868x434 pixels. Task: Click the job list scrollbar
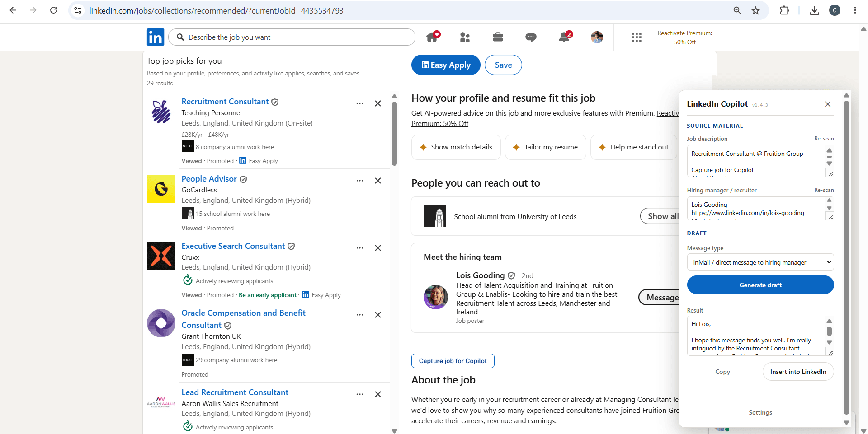tap(394, 134)
